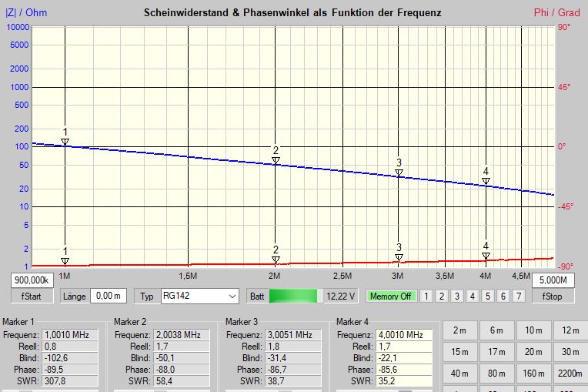Select marker 3 triangle on the red phase curve

click(399, 258)
